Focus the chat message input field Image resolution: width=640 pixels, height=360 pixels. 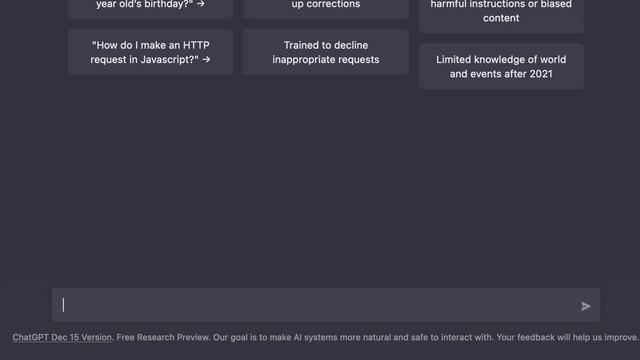(326, 305)
